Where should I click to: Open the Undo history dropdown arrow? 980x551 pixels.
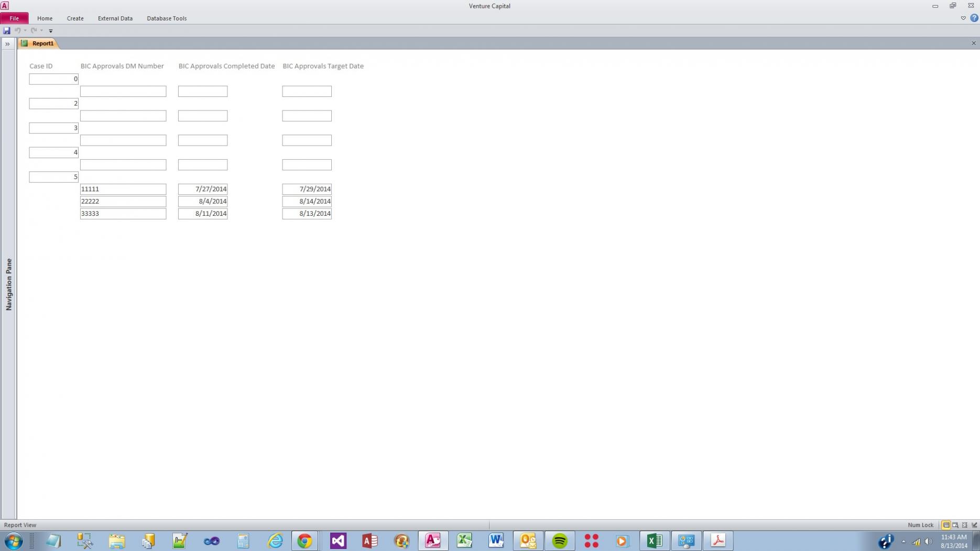25,30
